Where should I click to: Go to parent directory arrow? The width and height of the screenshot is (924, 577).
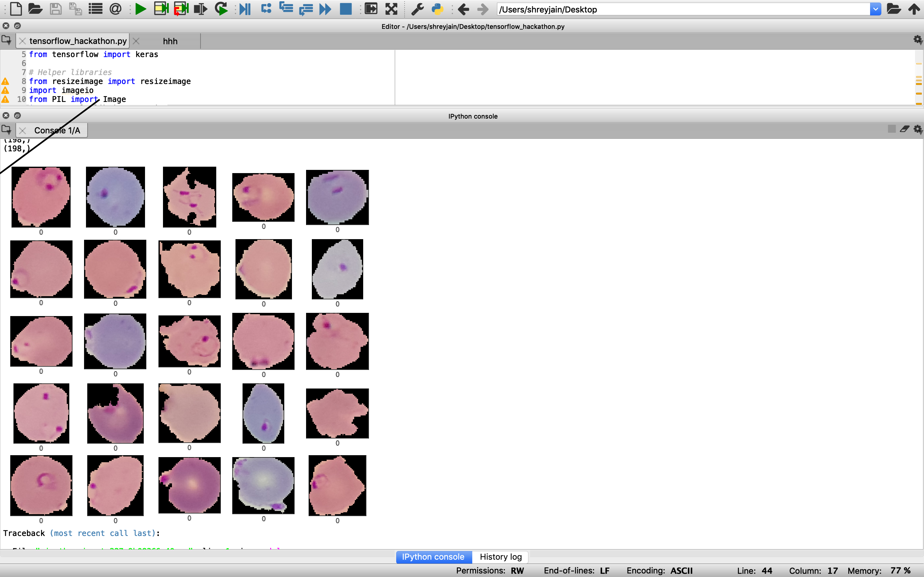pyautogui.click(x=914, y=9)
